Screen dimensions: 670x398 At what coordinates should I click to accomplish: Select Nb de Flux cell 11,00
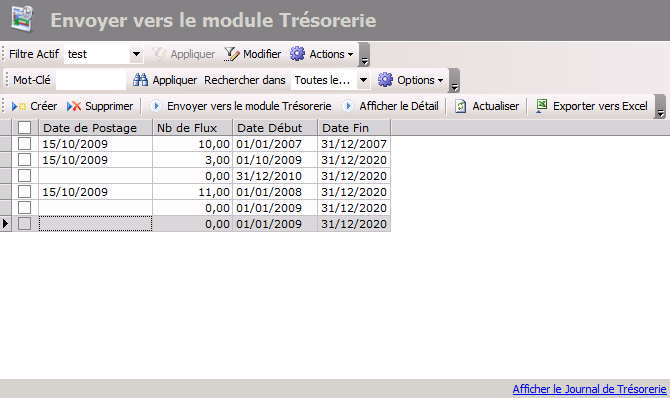[x=193, y=192]
